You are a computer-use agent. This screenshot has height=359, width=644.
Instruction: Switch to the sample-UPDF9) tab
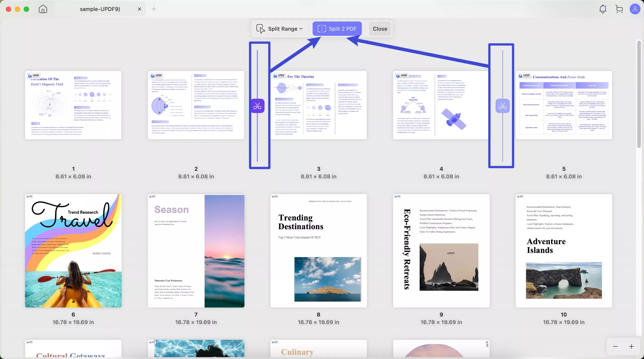[100, 9]
